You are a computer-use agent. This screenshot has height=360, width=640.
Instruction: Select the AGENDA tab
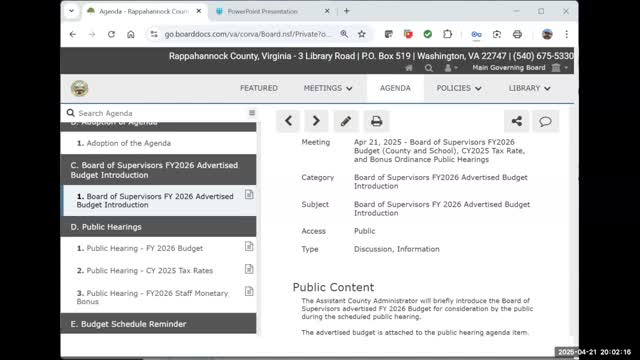[395, 88]
